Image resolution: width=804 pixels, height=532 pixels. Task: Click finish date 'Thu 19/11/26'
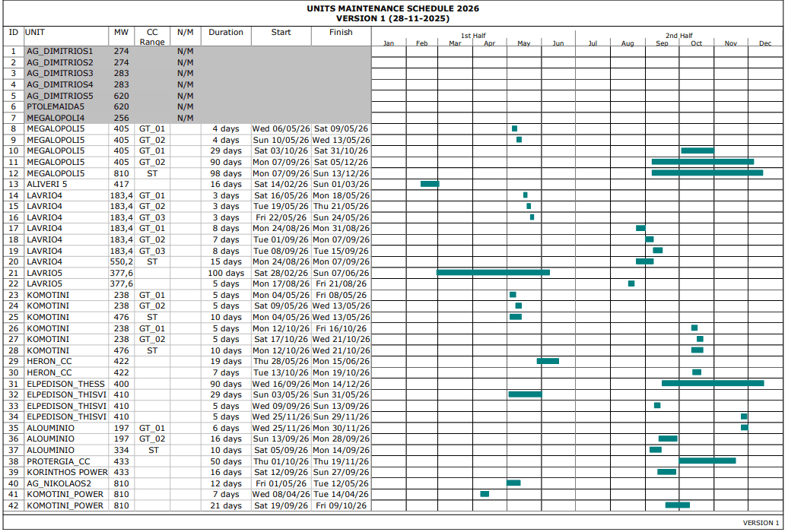coord(341,461)
